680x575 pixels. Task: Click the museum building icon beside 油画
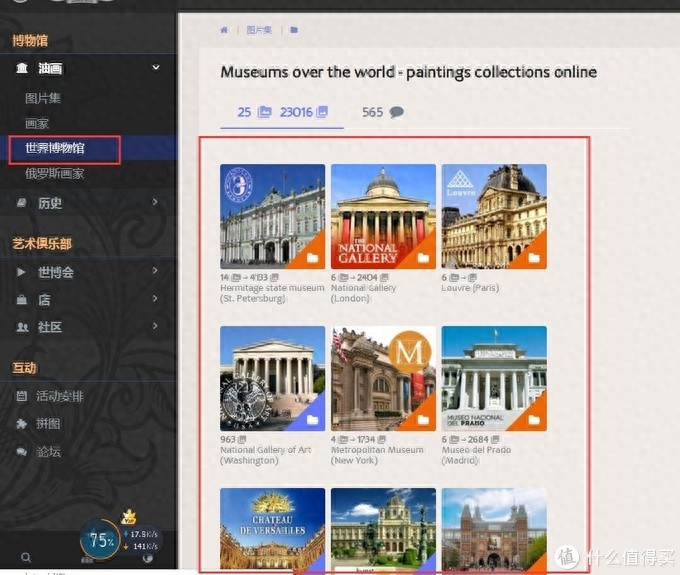tap(22, 68)
